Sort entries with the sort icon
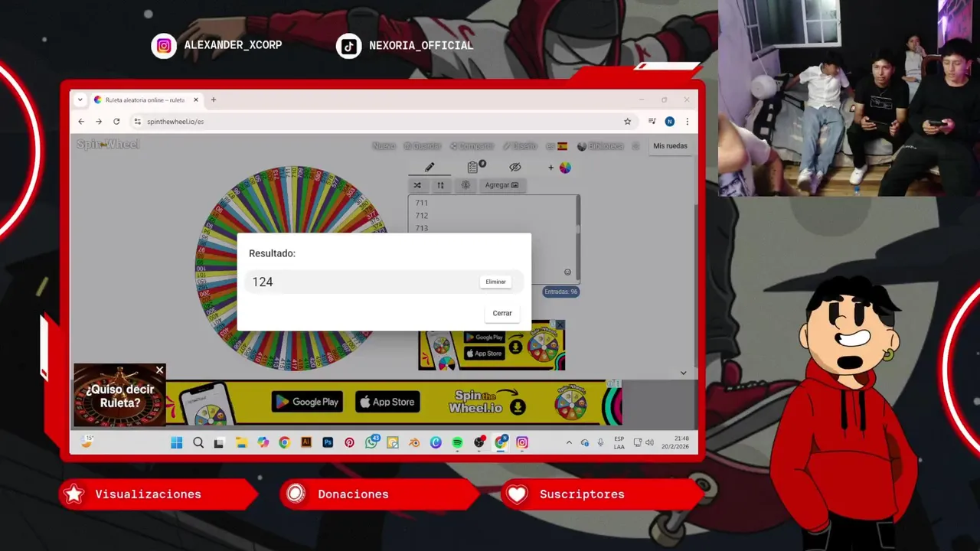Image resolution: width=980 pixels, height=551 pixels. click(440, 185)
